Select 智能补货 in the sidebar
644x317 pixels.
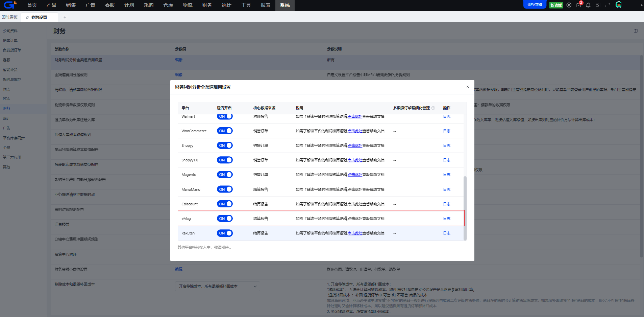coord(10,70)
